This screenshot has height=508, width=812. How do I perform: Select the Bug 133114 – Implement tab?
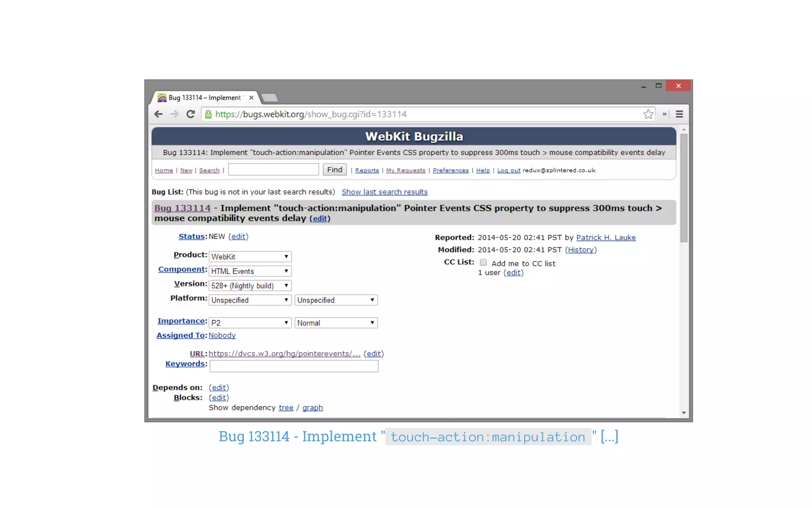(204, 98)
